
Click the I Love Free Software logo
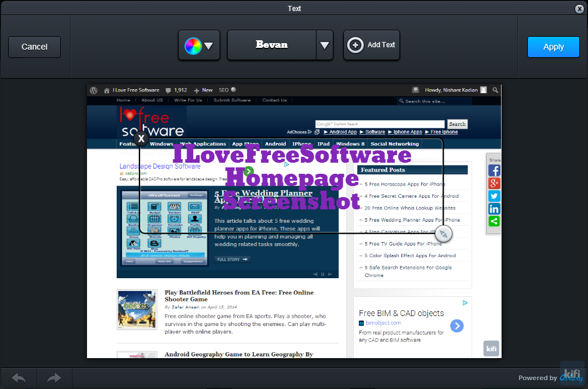coord(151,121)
